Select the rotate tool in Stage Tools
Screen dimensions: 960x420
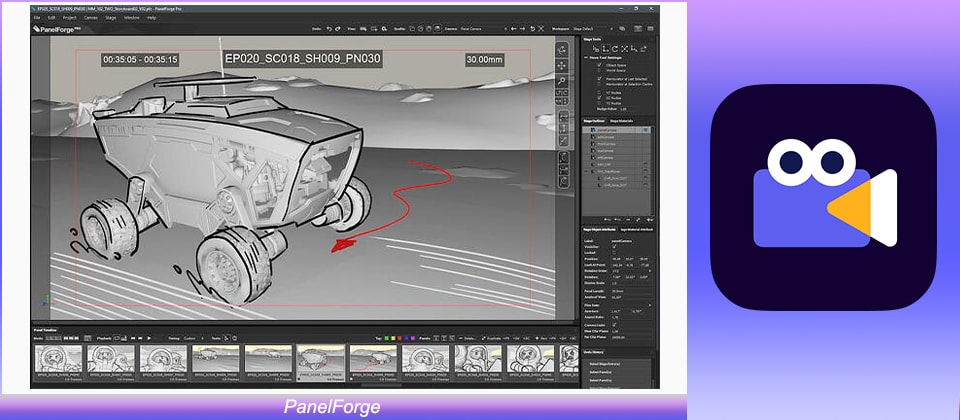pyautogui.click(x=615, y=49)
